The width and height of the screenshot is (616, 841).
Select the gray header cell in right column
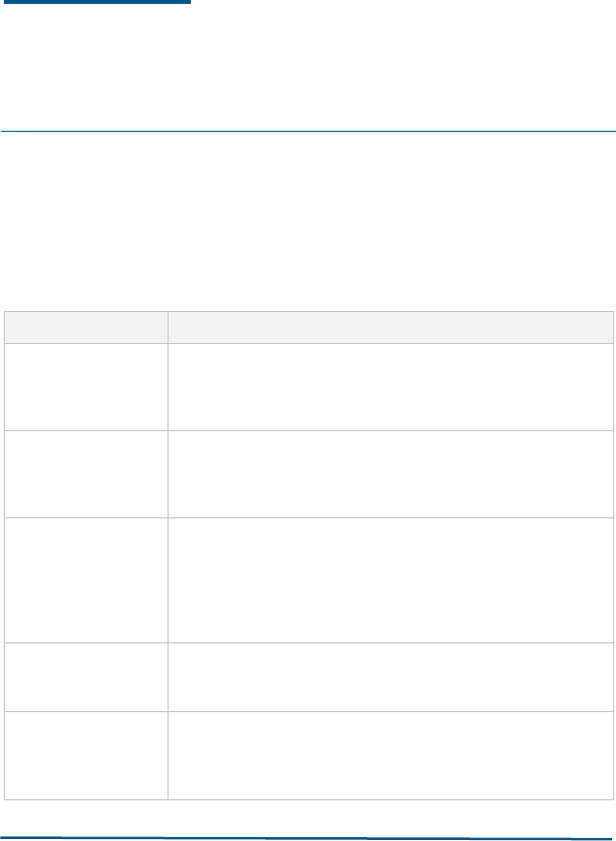tap(390, 327)
